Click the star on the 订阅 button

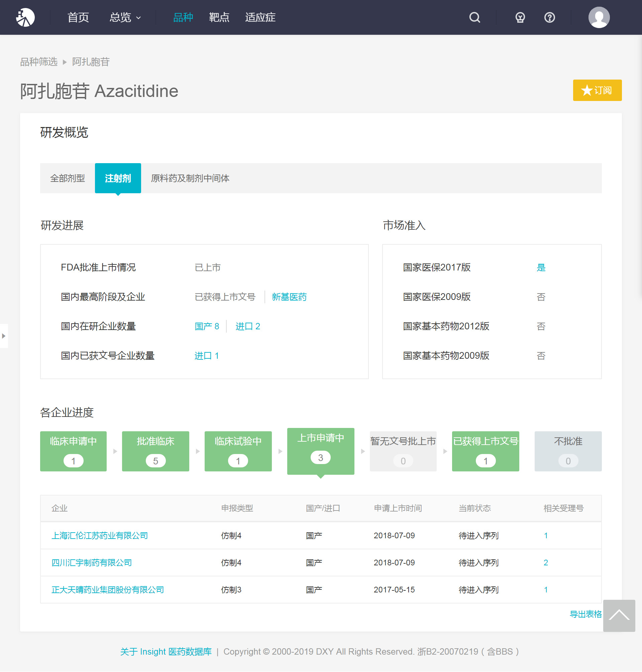click(x=586, y=90)
